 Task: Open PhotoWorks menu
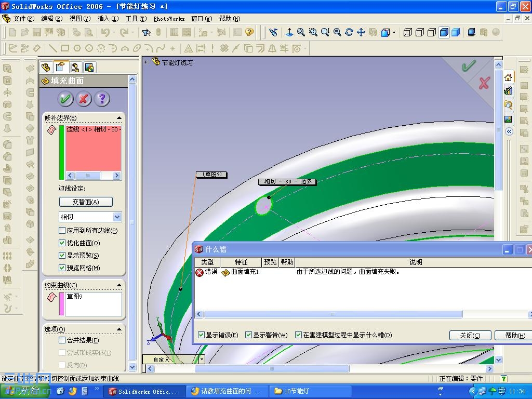169,19
